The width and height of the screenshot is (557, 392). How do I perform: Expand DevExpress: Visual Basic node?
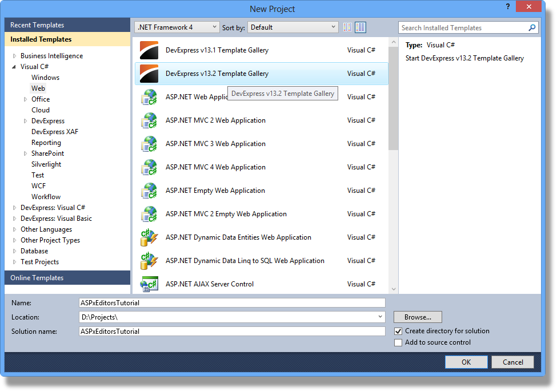coord(14,219)
